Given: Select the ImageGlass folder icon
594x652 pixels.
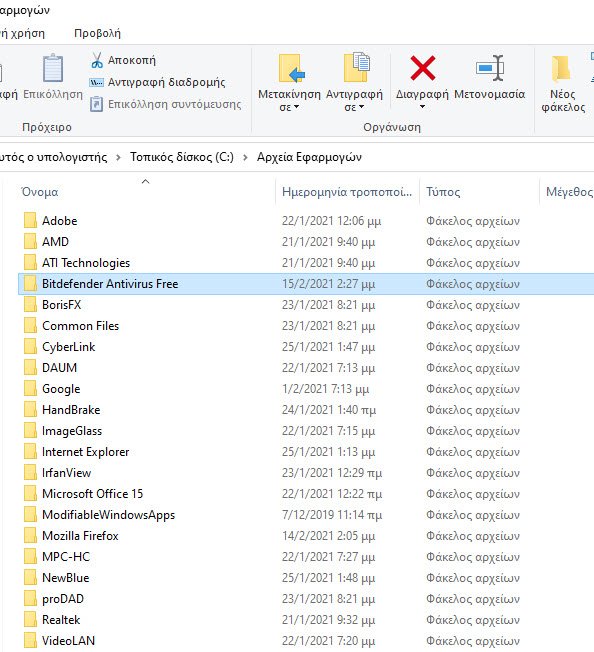Looking at the screenshot, I should [30, 430].
